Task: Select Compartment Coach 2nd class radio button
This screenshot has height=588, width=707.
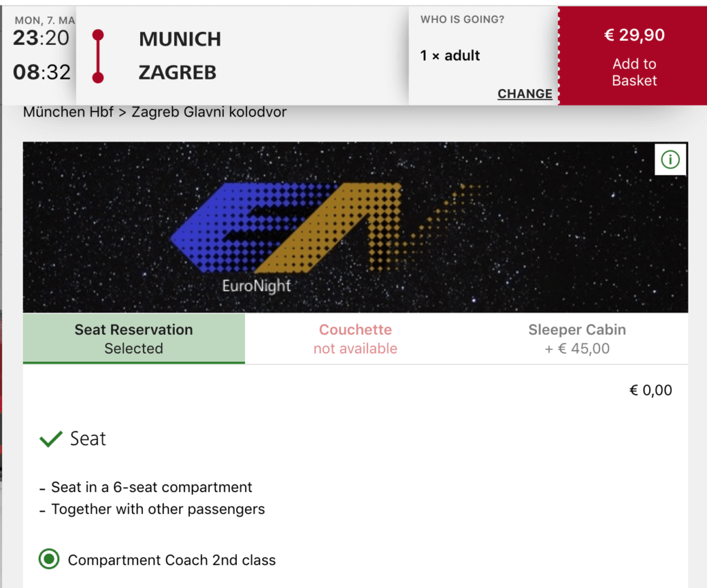Action: [x=49, y=560]
